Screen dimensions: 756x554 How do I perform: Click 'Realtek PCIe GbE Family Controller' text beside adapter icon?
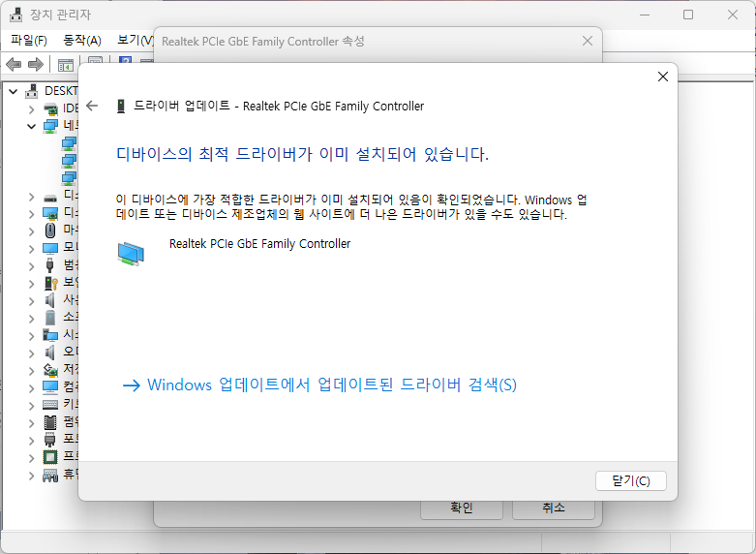tap(259, 244)
